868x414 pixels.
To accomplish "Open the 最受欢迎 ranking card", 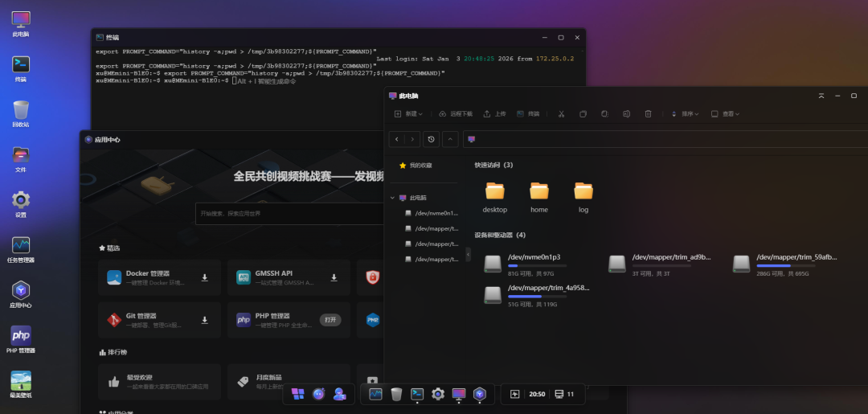I will pos(159,382).
